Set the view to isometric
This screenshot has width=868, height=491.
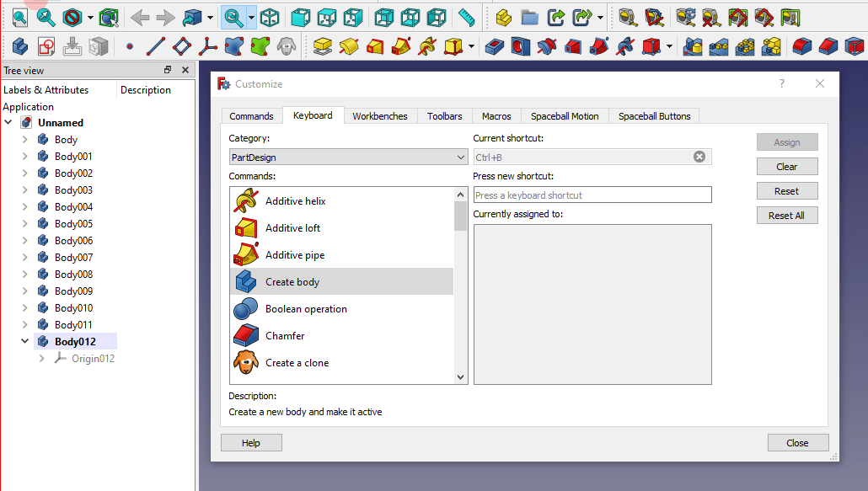(x=269, y=17)
